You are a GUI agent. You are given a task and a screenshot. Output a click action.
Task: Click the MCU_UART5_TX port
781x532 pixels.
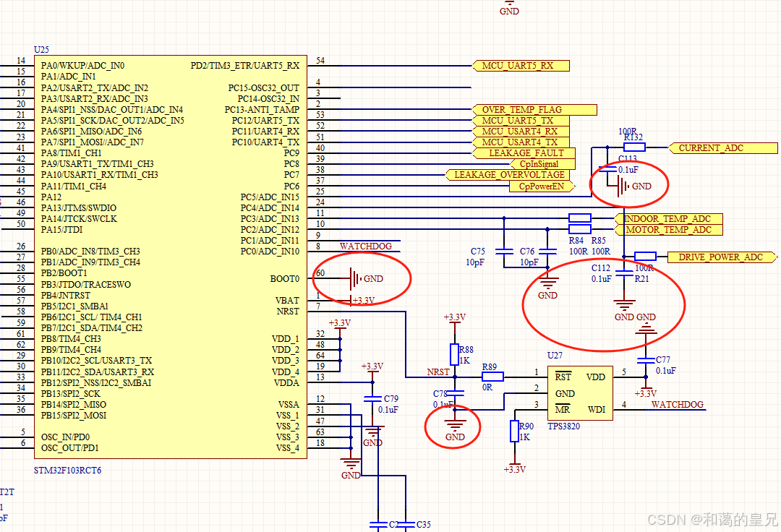pyautogui.click(x=521, y=121)
